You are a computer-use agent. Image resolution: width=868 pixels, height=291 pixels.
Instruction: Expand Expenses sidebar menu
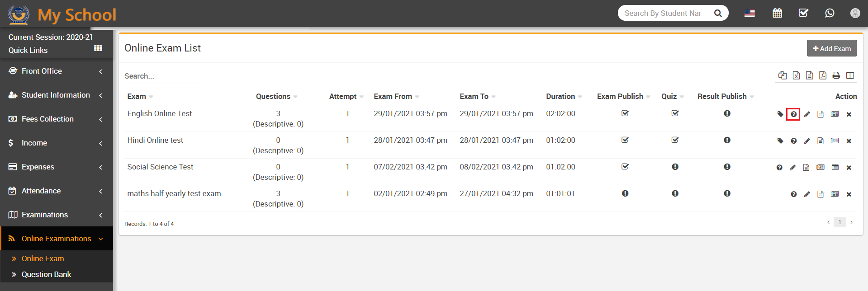(x=57, y=167)
